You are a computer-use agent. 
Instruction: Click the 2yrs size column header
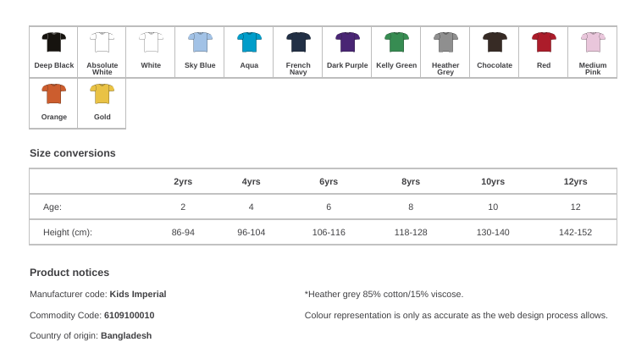tap(183, 182)
